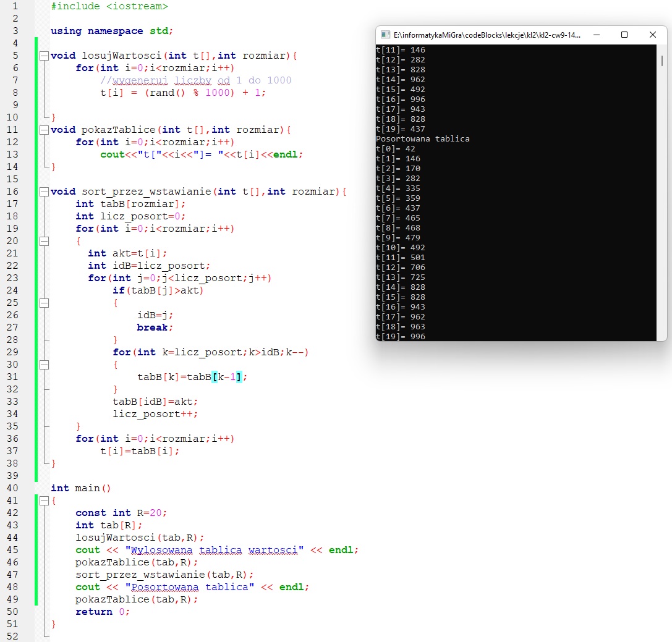Click console output row 't[16]= 996'

[400, 99]
